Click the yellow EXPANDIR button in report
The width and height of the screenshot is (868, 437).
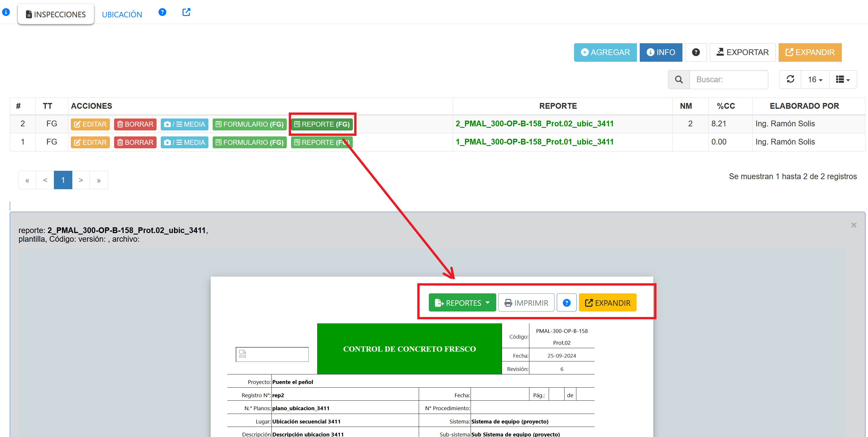(607, 303)
